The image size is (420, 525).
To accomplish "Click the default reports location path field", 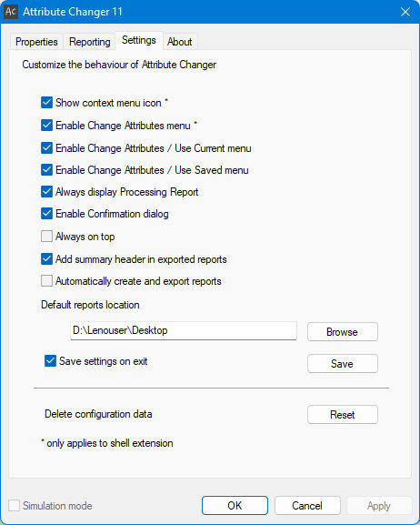I will [x=184, y=331].
